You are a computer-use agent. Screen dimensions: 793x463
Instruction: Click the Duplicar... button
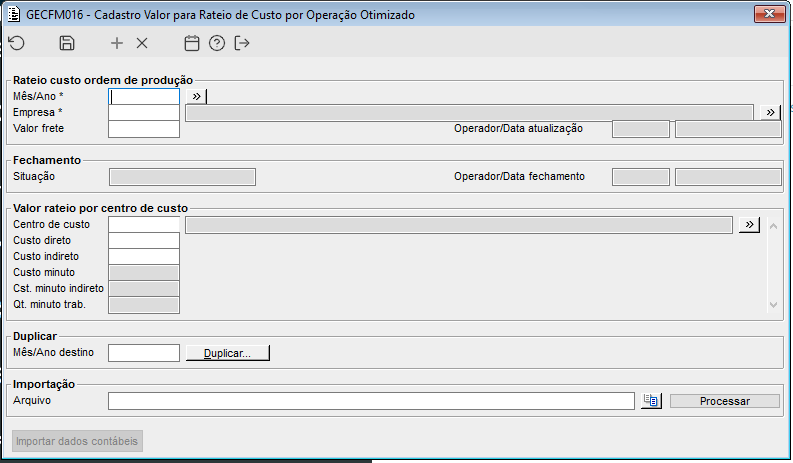click(x=228, y=353)
